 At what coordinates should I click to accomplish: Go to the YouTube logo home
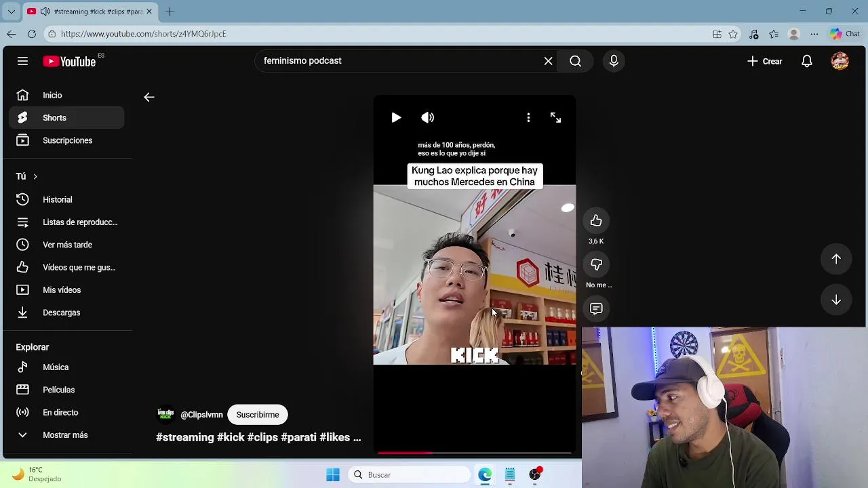click(x=69, y=61)
